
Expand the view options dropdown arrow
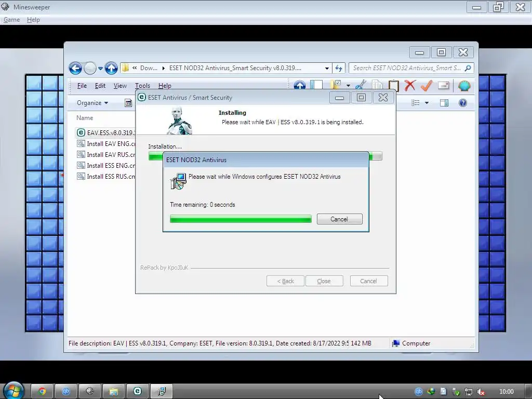427,103
